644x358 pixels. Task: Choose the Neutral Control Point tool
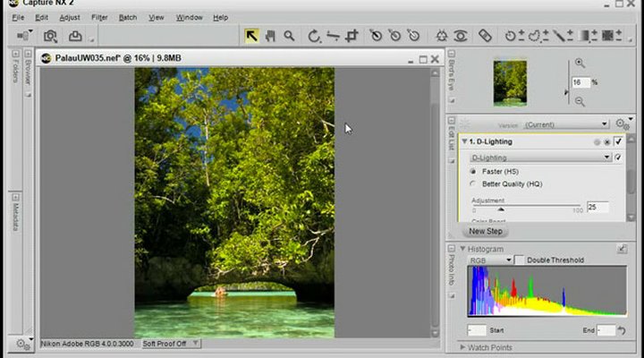(394, 36)
